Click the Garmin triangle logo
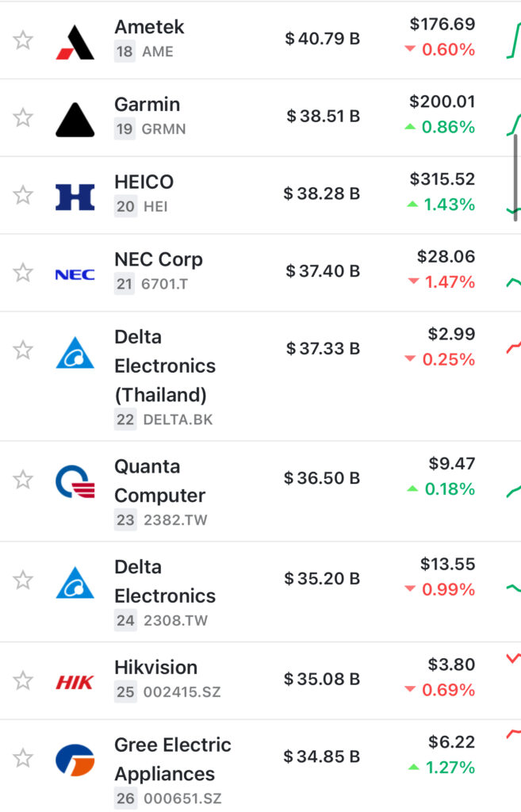This screenshot has width=521, height=812. (75, 119)
